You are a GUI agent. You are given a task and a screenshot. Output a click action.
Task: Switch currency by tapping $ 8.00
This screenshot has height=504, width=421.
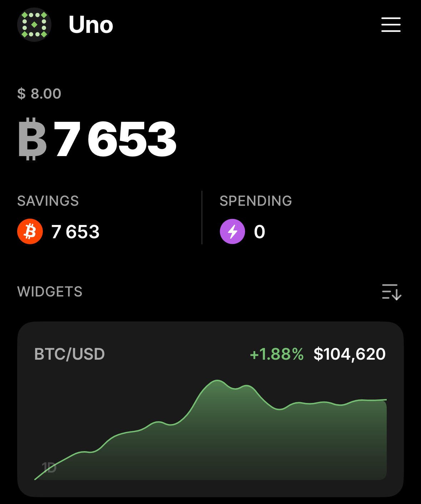39,94
